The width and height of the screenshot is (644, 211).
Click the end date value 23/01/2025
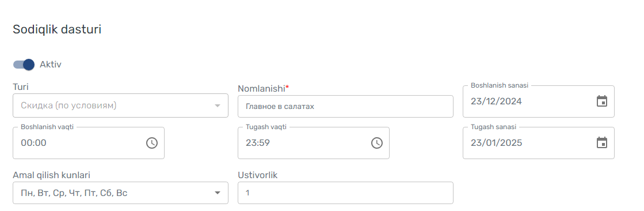tap(496, 143)
